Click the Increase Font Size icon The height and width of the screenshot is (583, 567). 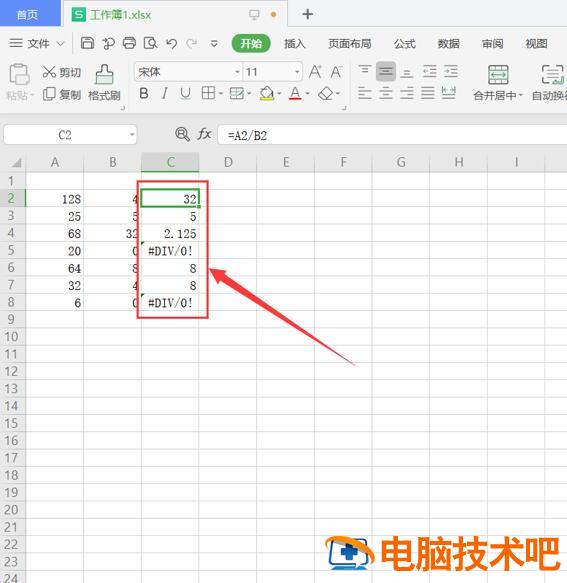tap(315, 71)
